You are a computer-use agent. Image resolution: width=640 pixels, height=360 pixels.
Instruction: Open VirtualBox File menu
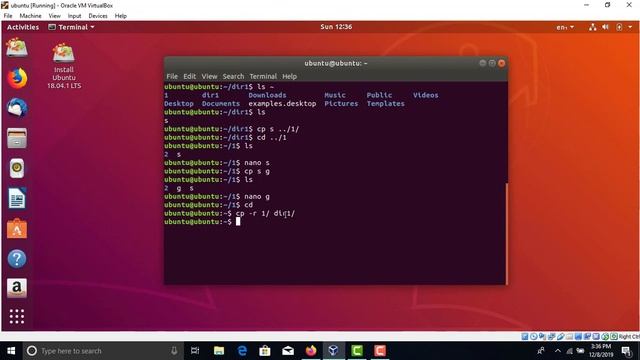[x=8, y=16]
